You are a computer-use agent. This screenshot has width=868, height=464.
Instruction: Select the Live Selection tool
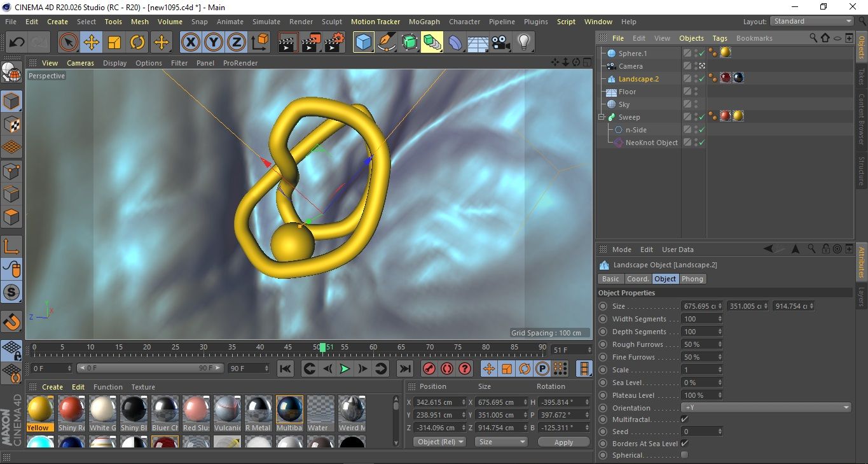pyautogui.click(x=68, y=43)
